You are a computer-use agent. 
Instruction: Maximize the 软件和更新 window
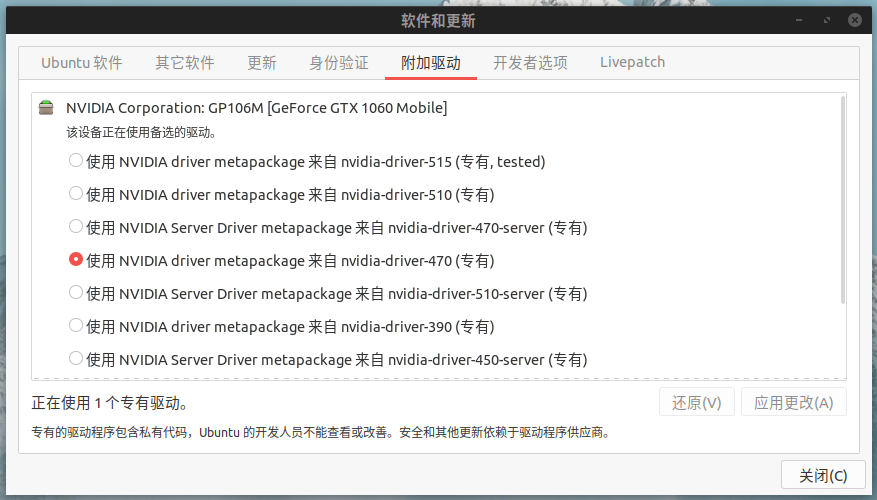coord(827,20)
